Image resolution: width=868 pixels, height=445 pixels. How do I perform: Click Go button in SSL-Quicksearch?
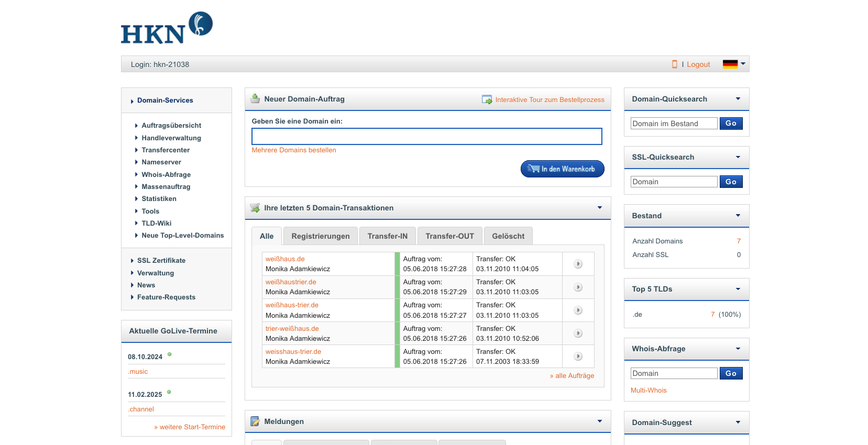pyautogui.click(x=731, y=182)
